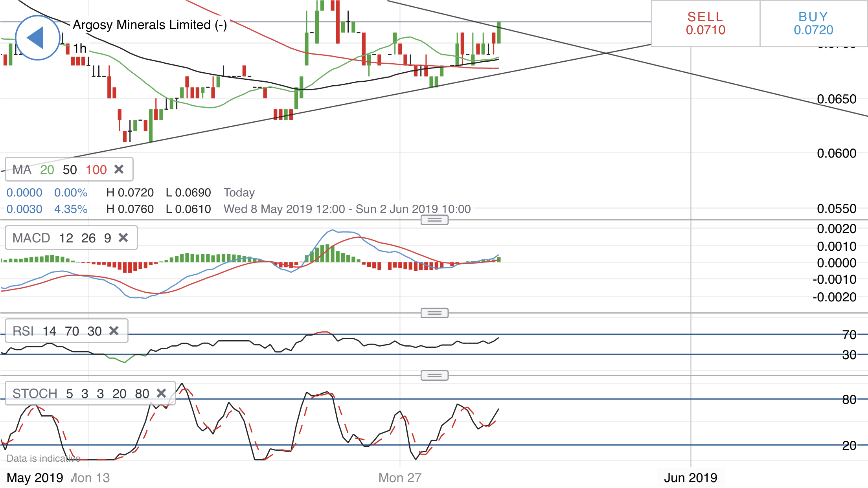Click the RSI 30 level label
The image size is (868, 488).
(x=849, y=355)
